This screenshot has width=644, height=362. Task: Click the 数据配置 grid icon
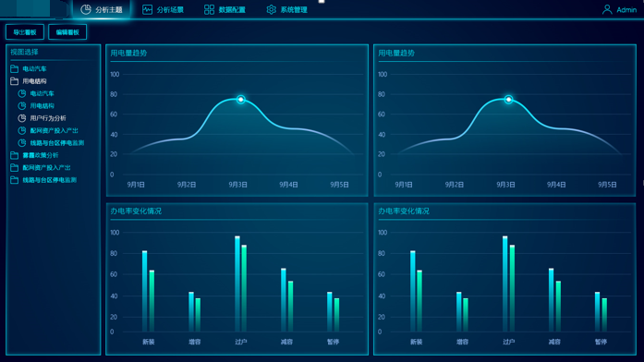tap(209, 9)
